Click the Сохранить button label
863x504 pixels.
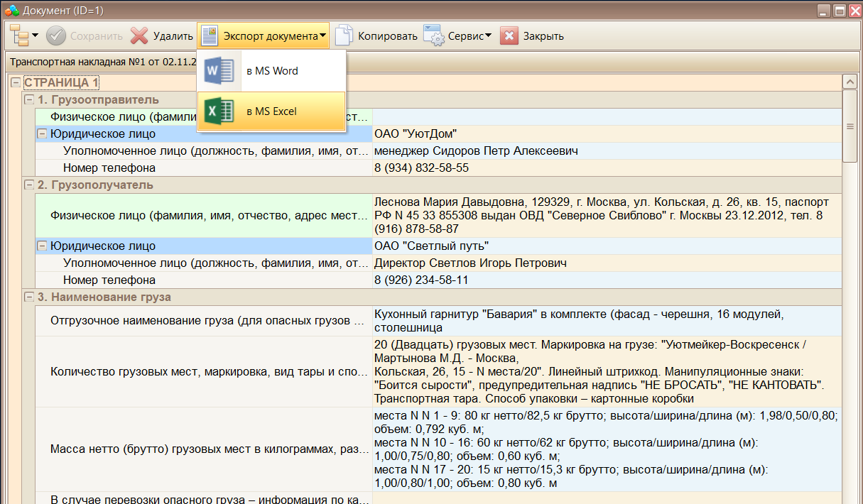[x=97, y=35]
